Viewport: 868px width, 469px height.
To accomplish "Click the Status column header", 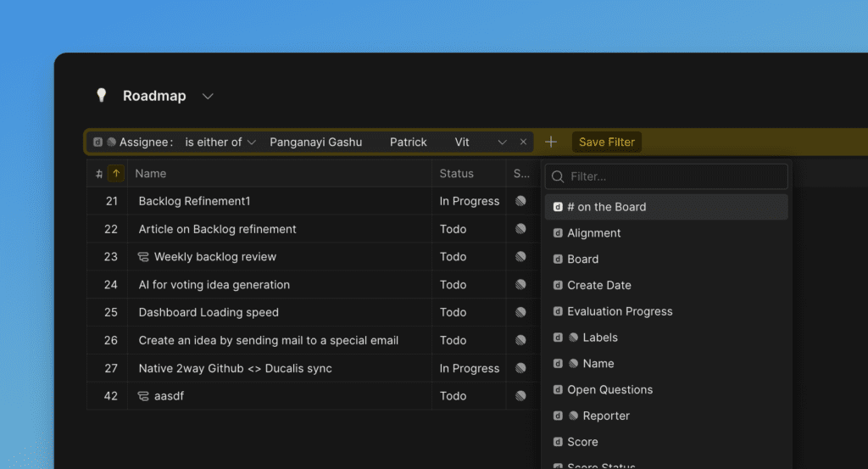I will pos(456,173).
